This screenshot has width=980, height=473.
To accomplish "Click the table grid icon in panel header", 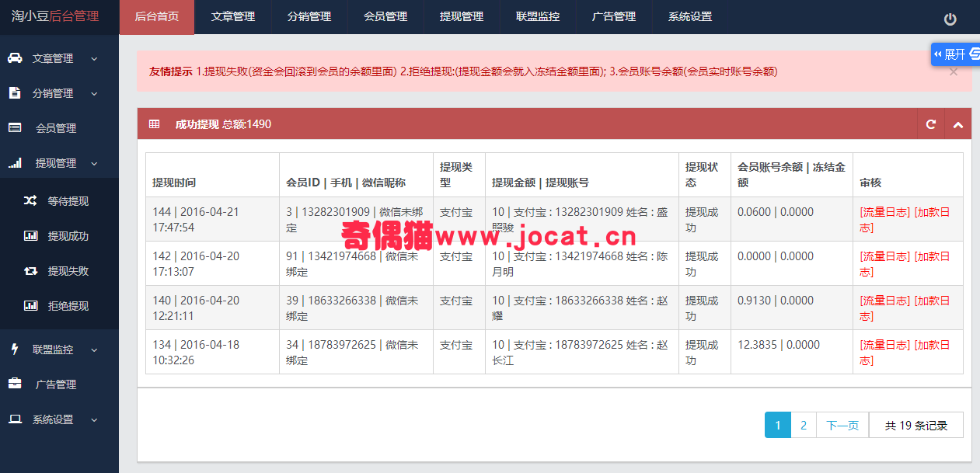I will coord(155,124).
